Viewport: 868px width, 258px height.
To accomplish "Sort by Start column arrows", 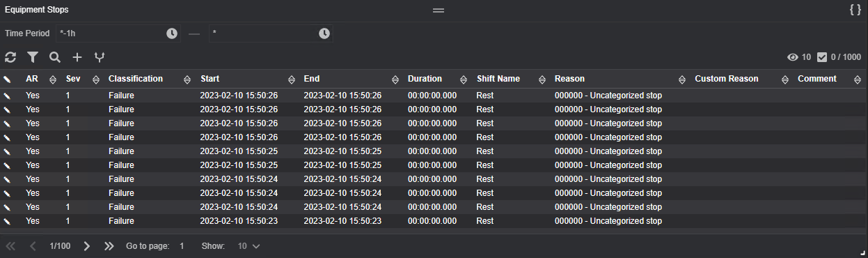I will [291, 79].
